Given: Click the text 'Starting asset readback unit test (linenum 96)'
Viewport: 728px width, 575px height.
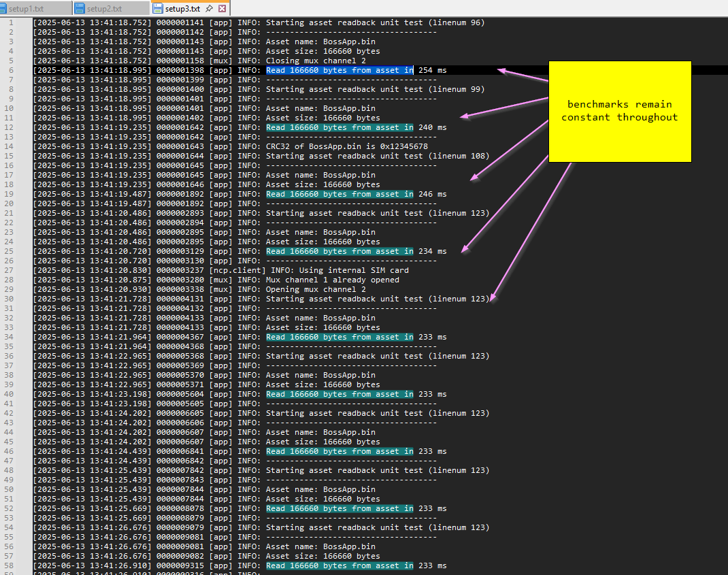Looking at the screenshot, I should pyautogui.click(x=375, y=22).
